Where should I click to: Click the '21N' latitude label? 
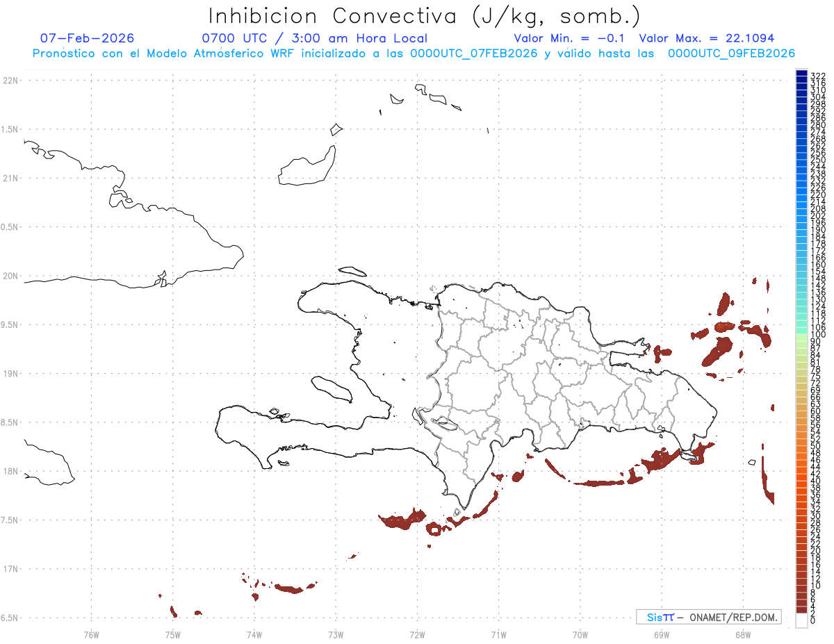[10, 179]
